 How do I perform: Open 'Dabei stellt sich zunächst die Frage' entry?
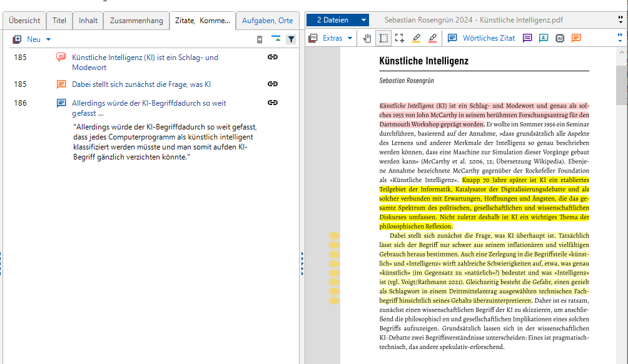pyautogui.click(x=141, y=84)
